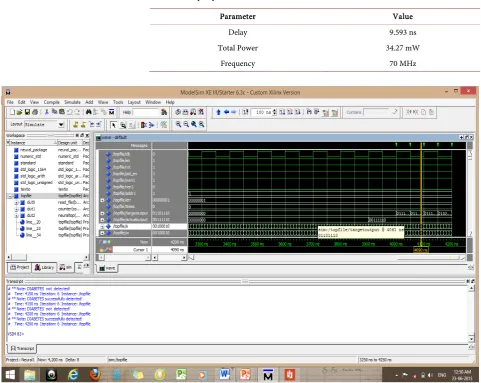Click the Print toolbar icon
The width and height of the screenshot is (481, 383).
point(35,112)
